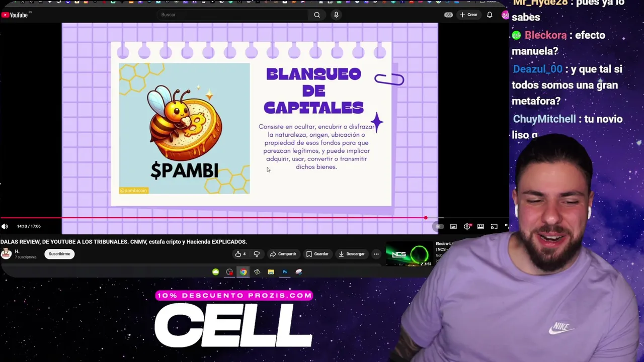Open Chrome from the taskbar

(x=244, y=272)
